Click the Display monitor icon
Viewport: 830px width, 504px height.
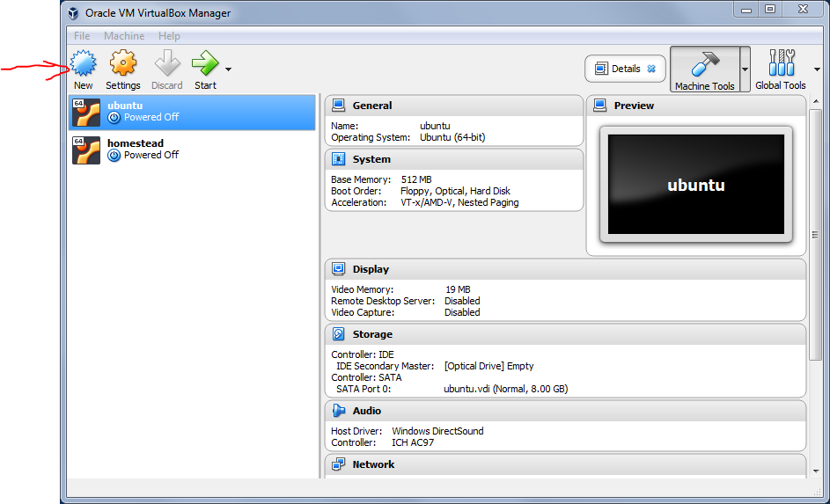(x=338, y=268)
